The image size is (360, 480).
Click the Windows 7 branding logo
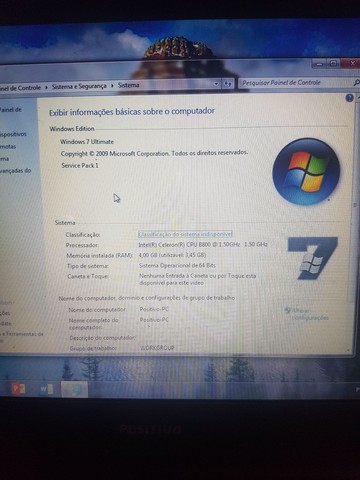[312, 258]
